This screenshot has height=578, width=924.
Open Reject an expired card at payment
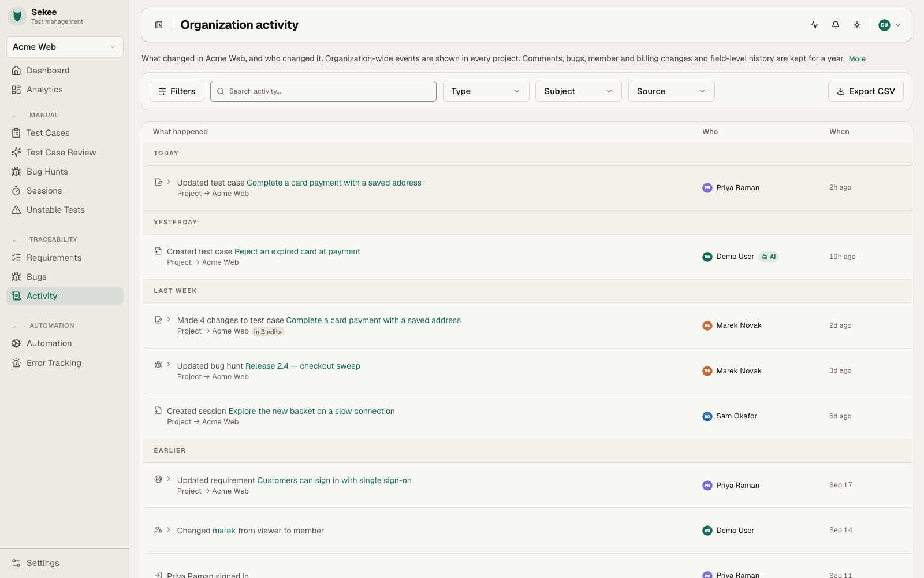pyautogui.click(x=297, y=251)
